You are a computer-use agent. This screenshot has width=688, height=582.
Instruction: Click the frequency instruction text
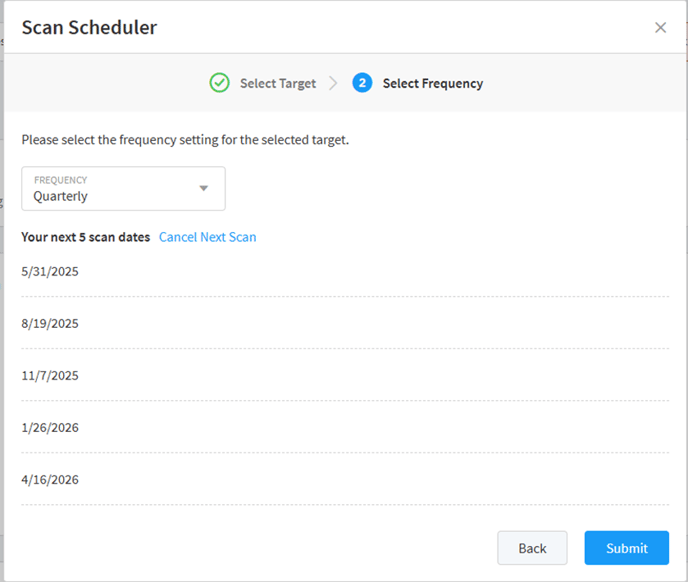click(x=185, y=140)
